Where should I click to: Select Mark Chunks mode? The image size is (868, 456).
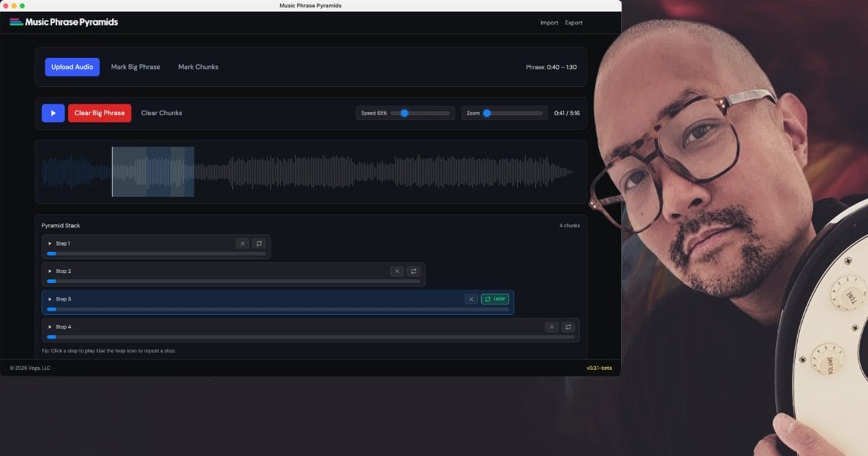[x=198, y=67]
